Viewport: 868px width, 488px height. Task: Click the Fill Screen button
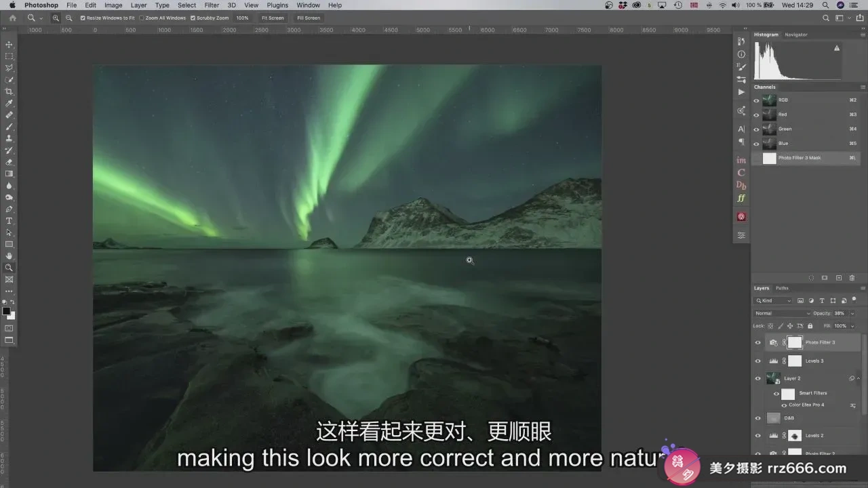(309, 18)
